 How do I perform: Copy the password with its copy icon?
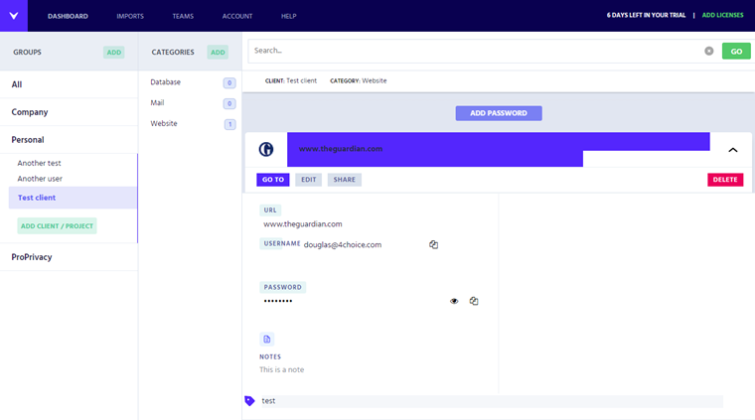pyautogui.click(x=474, y=301)
